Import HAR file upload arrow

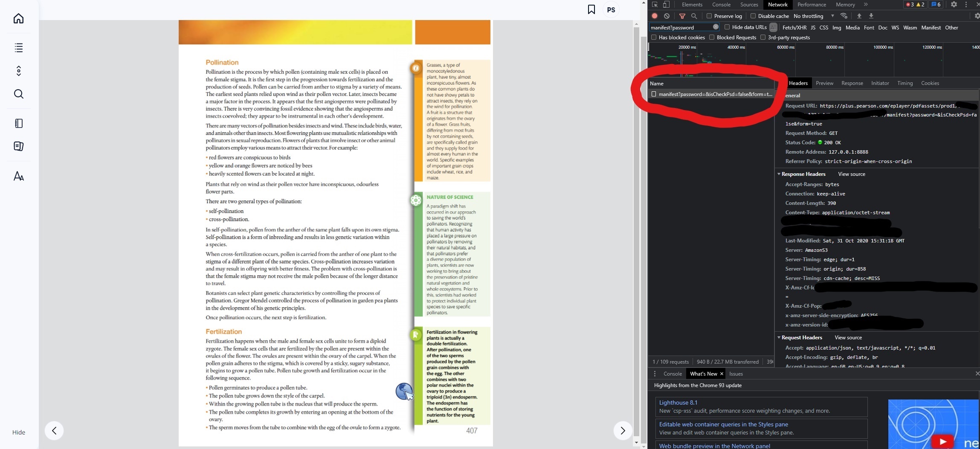pos(859,16)
